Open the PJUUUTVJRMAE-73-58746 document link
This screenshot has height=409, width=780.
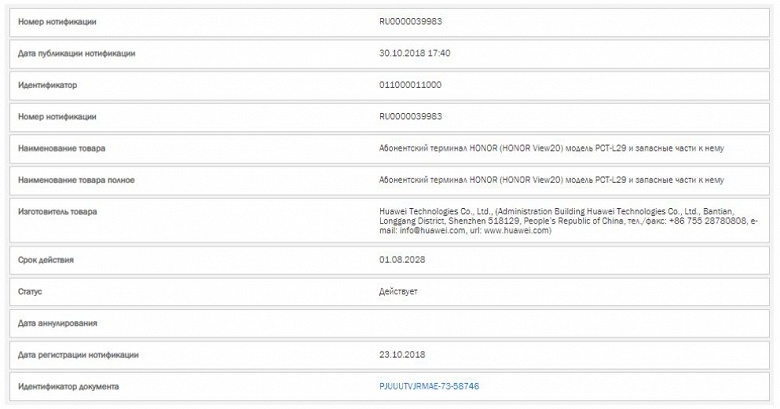coord(429,386)
